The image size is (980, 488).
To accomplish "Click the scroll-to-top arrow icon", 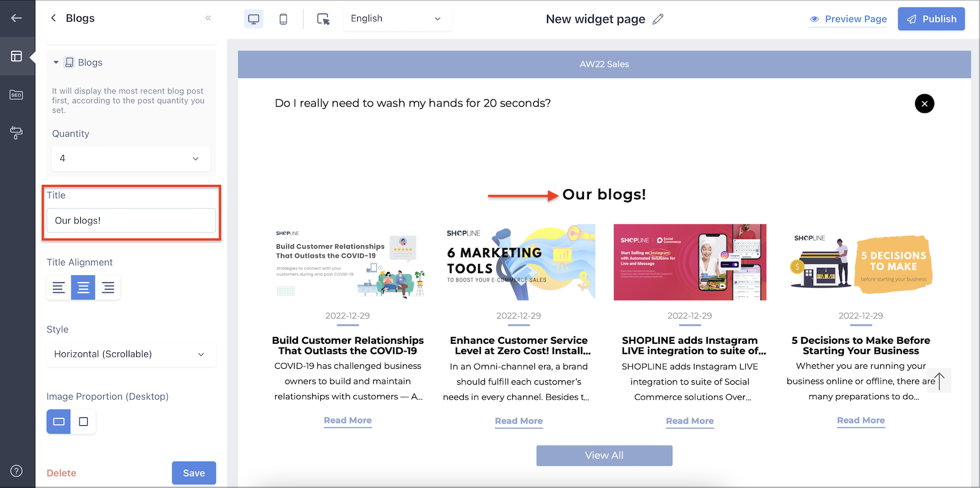I will coord(939,381).
